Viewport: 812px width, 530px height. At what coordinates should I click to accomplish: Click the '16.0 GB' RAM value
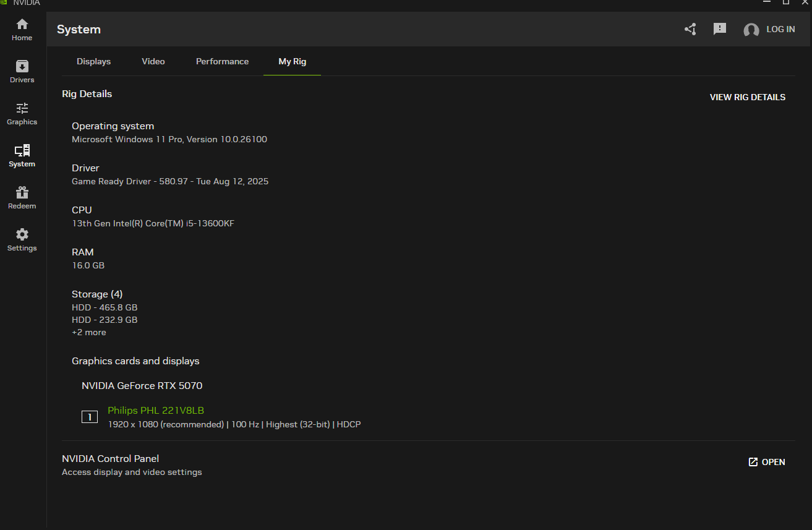click(x=88, y=266)
